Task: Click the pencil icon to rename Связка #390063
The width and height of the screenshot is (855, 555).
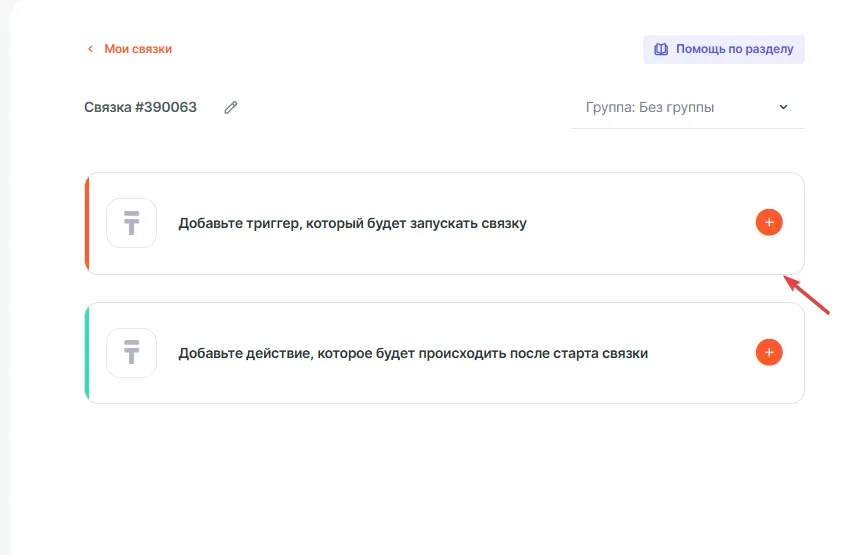Action: 231,108
